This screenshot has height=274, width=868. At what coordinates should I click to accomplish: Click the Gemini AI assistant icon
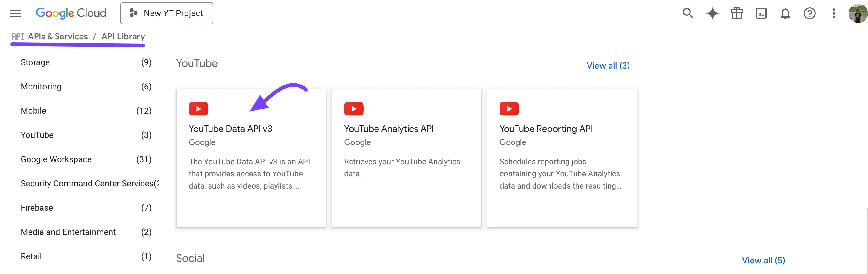(x=712, y=13)
